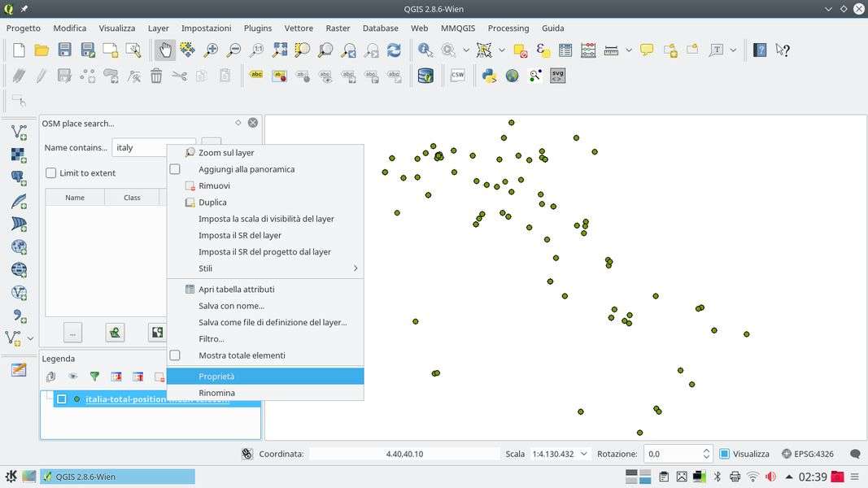Click the Add Vector Layer icon
Image resolution: width=868 pixels, height=488 pixels.
click(x=18, y=132)
